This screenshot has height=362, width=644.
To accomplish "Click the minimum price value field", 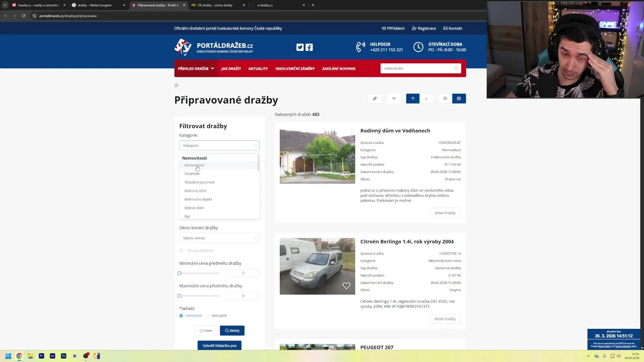I will tap(243, 273).
